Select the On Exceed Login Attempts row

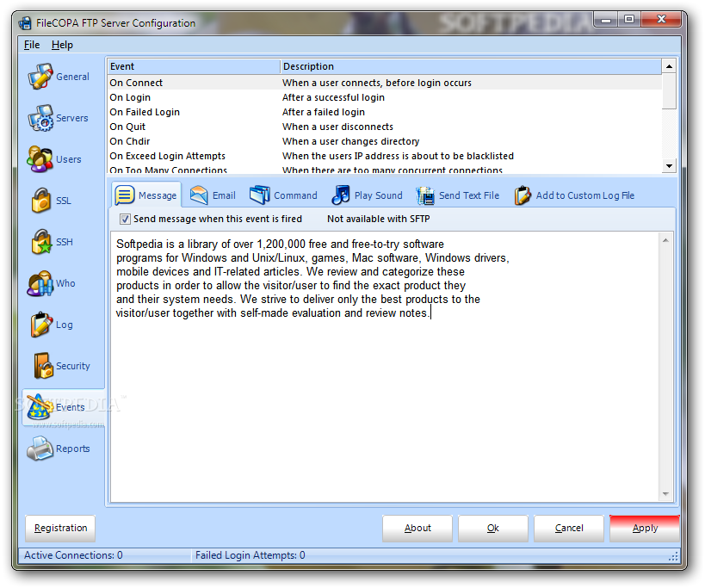click(x=385, y=156)
